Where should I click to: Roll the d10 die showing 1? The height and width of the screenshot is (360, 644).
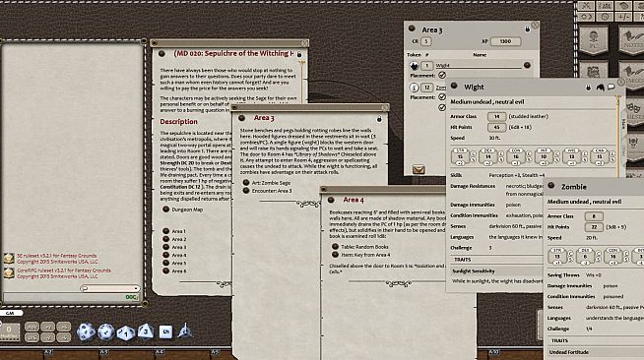126,332
